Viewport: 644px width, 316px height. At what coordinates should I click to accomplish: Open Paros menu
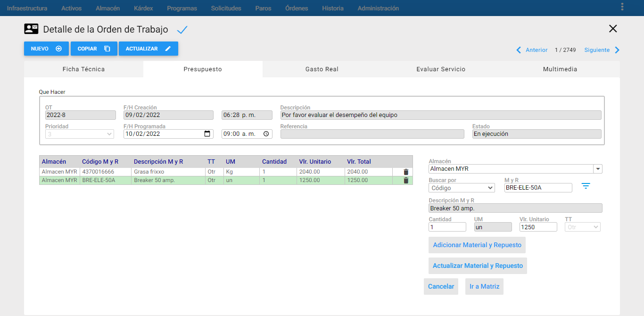(x=263, y=8)
